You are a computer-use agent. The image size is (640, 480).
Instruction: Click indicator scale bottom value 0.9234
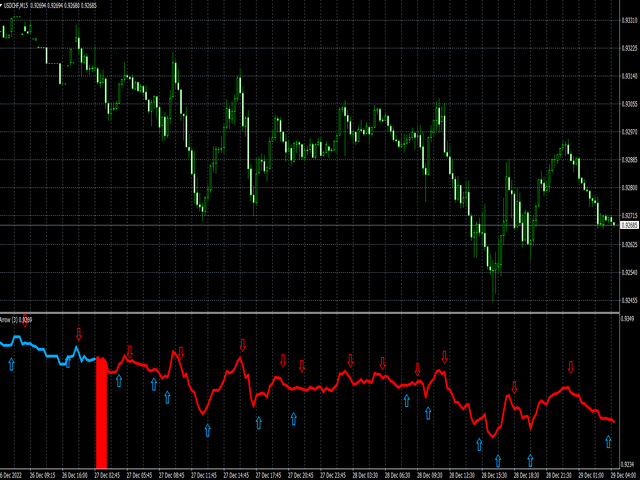click(x=628, y=464)
